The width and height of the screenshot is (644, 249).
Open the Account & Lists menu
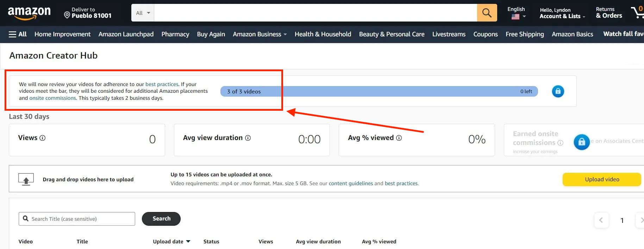point(562,13)
